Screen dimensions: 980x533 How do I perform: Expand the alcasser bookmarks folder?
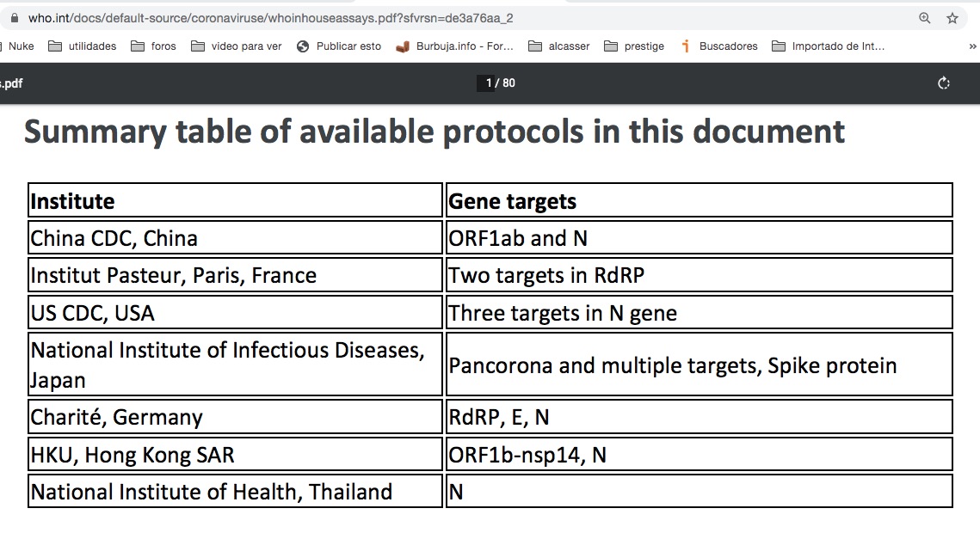pyautogui.click(x=559, y=46)
